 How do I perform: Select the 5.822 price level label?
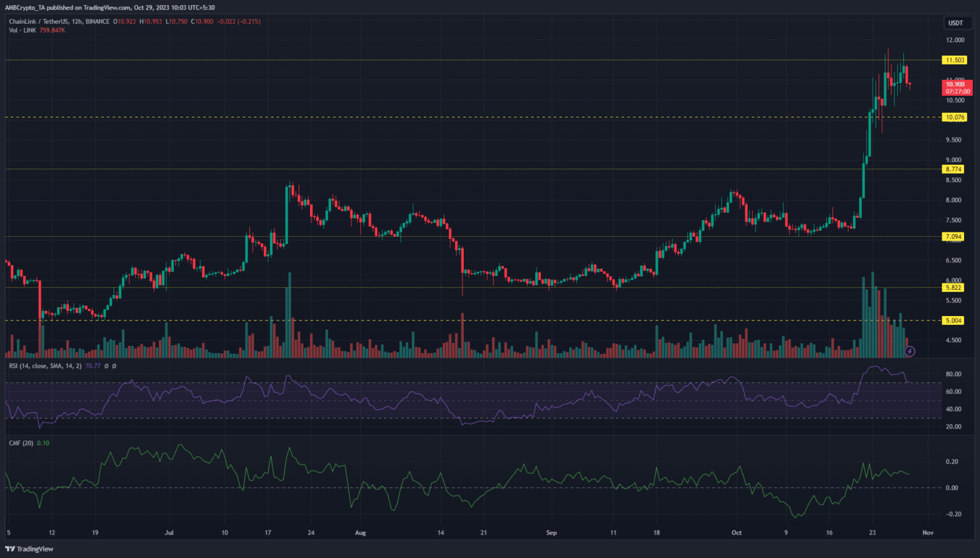click(953, 288)
